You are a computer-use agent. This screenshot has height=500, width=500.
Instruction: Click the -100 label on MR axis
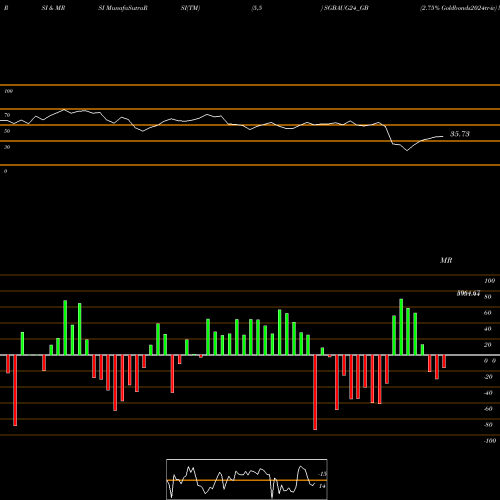point(490,441)
